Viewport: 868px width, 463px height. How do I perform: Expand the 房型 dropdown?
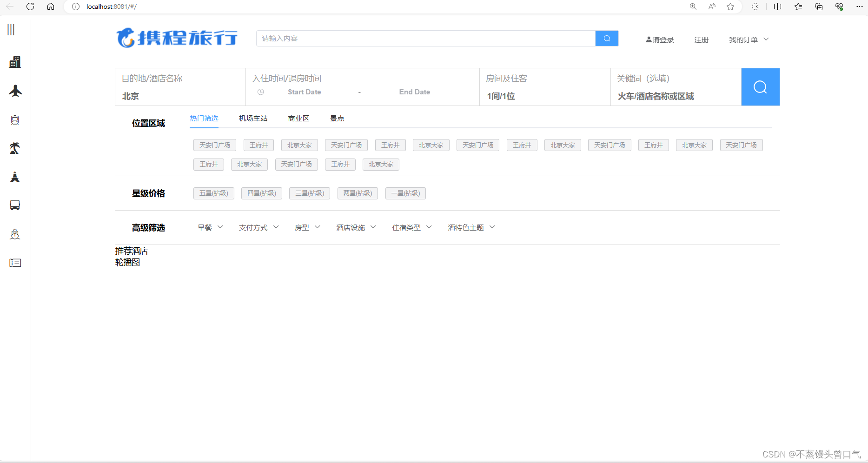click(x=308, y=227)
